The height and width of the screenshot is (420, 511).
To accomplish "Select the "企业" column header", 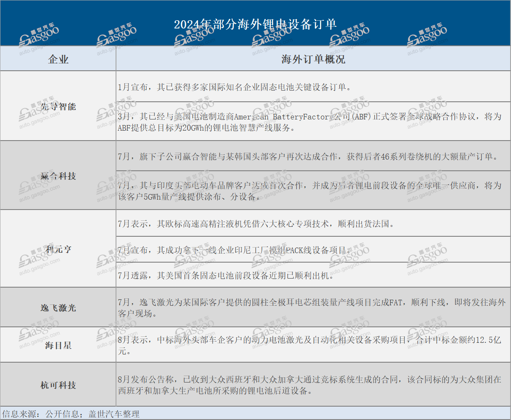I will point(58,59).
